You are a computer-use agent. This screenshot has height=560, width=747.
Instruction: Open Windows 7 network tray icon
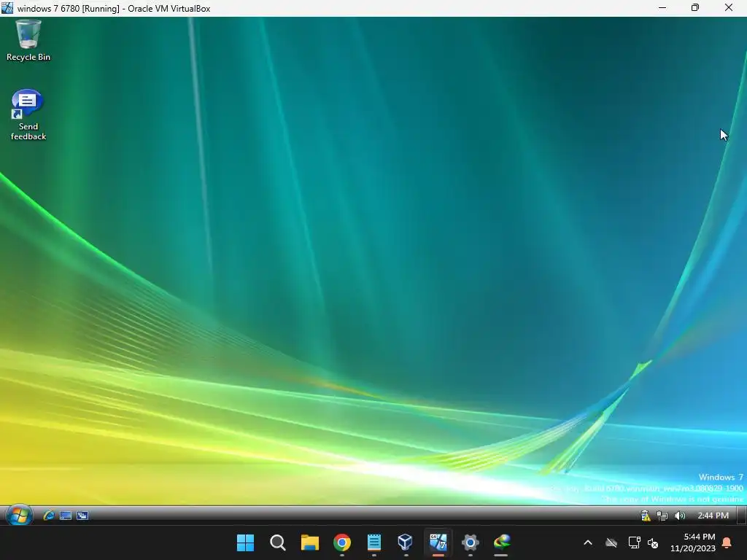pos(662,516)
